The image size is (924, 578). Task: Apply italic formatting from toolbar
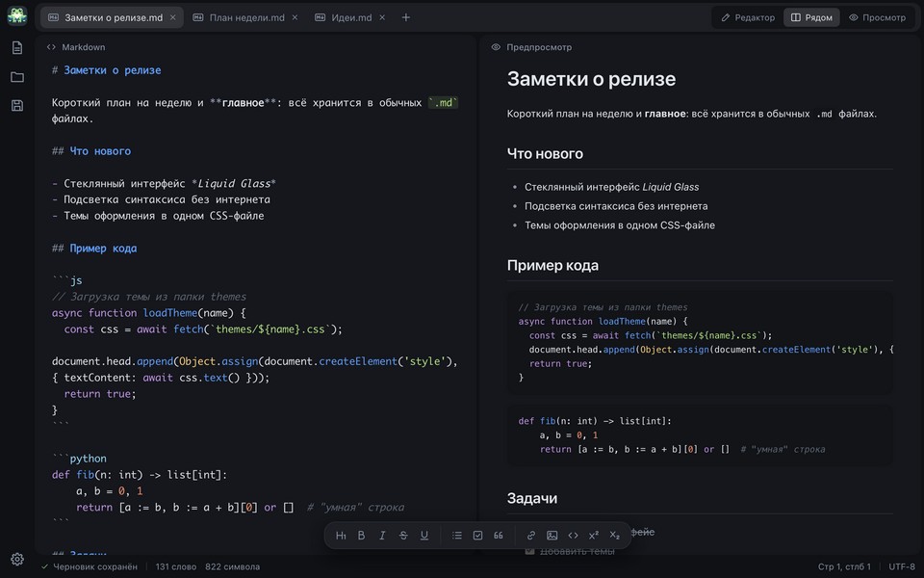pyautogui.click(x=382, y=536)
